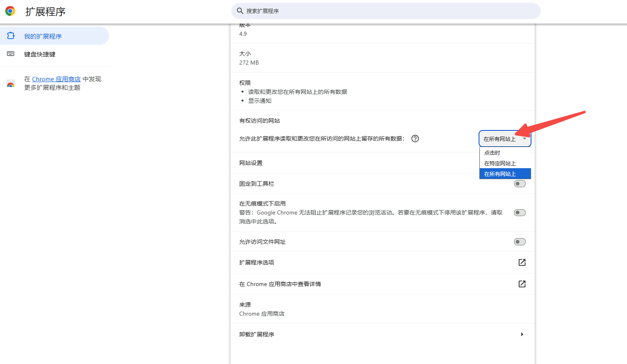Image resolution: width=627 pixels, height=364 pixels.
Task: Open 我的扩展程序 in the sidebar
Action: click(54, 36)
